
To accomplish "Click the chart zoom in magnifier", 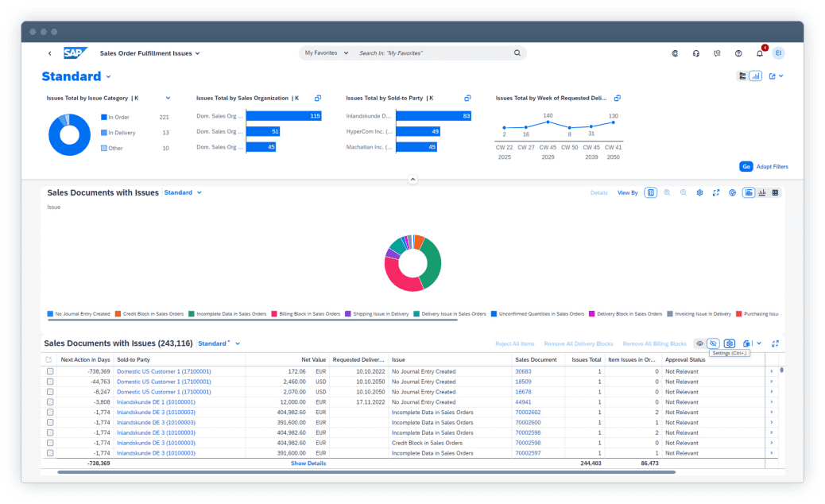I will point(667,192).
